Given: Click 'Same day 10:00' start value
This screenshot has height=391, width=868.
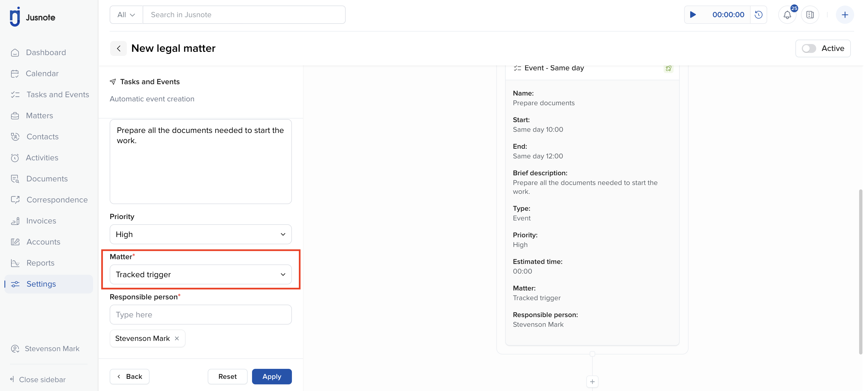Looking at the screenshot, I should click(x=538, y=130).
